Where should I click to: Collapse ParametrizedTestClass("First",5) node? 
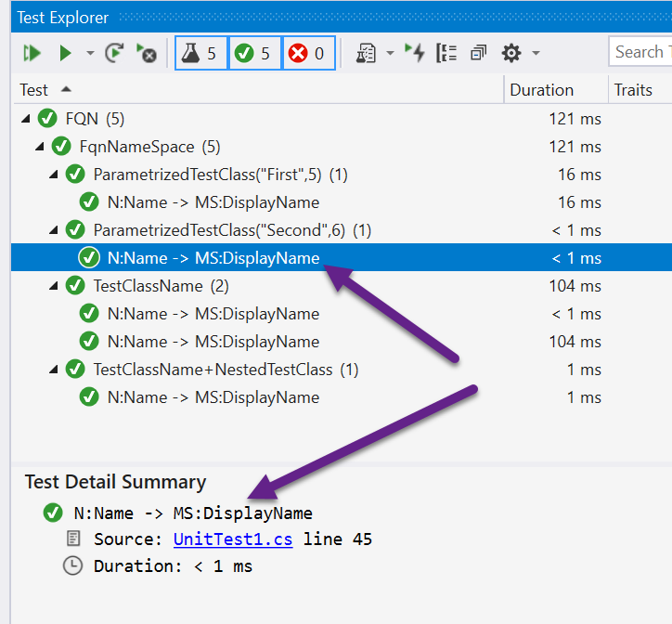pos(54,175)
